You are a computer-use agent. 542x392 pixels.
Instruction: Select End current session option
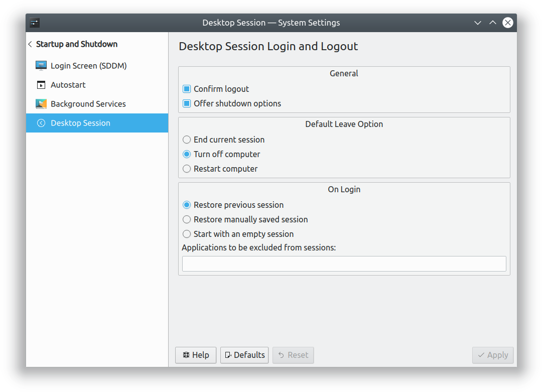[x=187, y=140]
